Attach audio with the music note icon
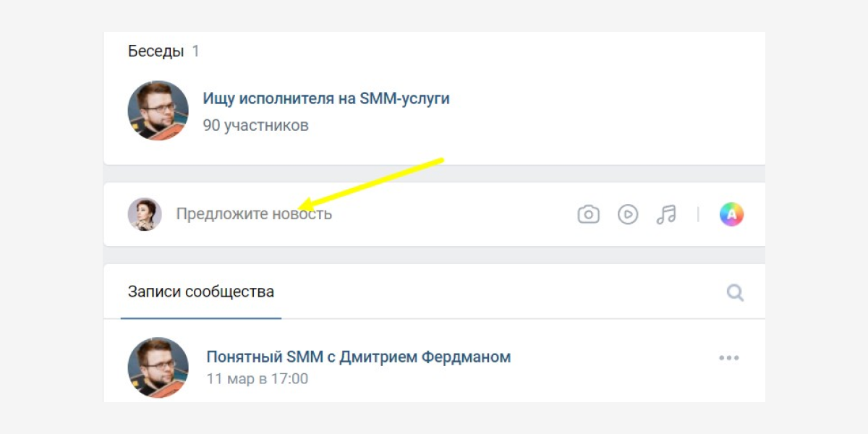The width and height of the screenshot is (868, 434). tap(666, 215)
